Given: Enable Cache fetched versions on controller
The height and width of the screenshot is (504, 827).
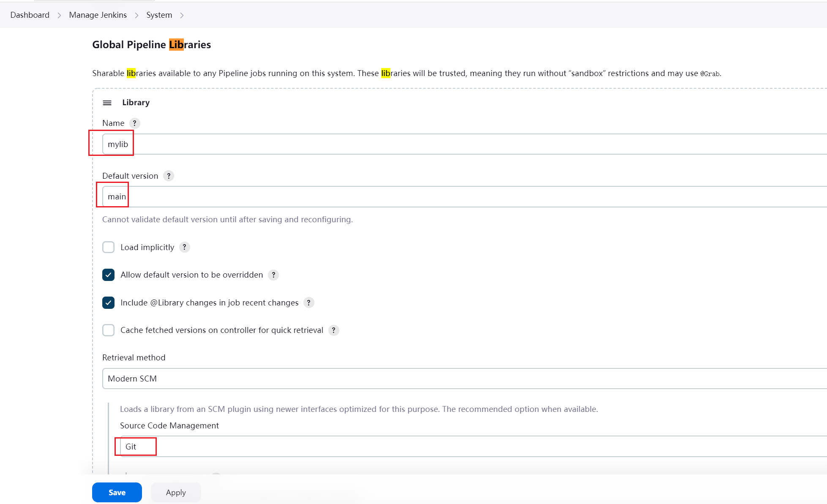Looking at the screenshot, I should pos(108,330).
